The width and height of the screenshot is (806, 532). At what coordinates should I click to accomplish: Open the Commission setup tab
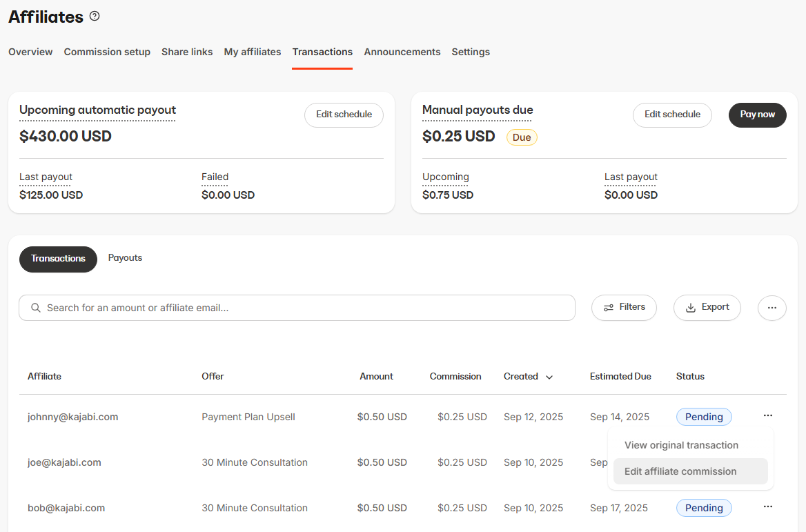107,52
